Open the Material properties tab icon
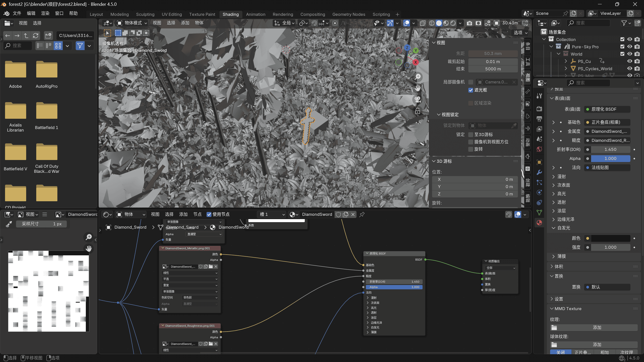Viewport: 644px width, 362px height. tap(539, 223)
